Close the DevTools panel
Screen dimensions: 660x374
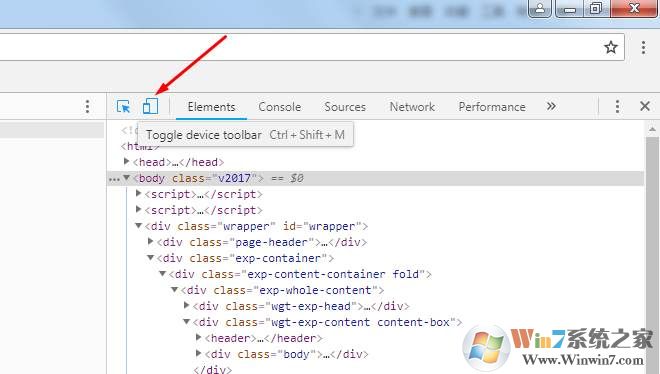645,106
